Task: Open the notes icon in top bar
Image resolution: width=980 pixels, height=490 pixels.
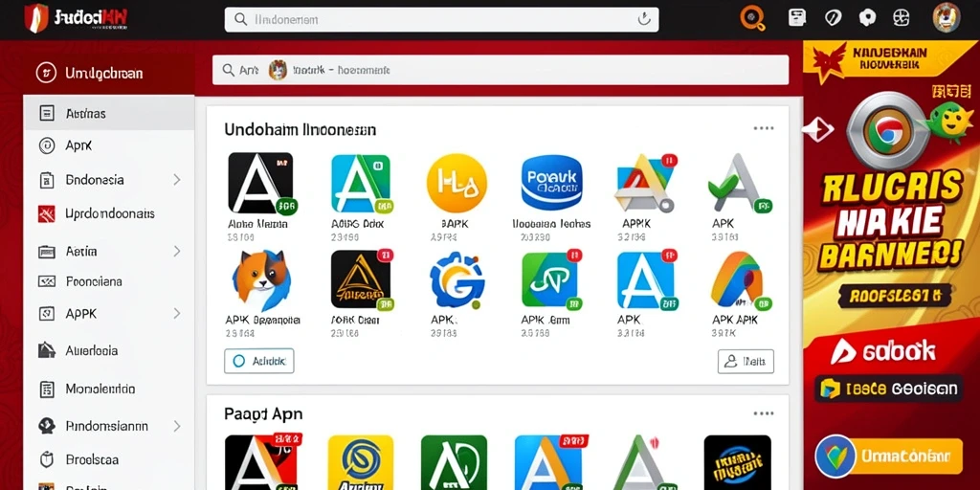Action: point(797,17)
